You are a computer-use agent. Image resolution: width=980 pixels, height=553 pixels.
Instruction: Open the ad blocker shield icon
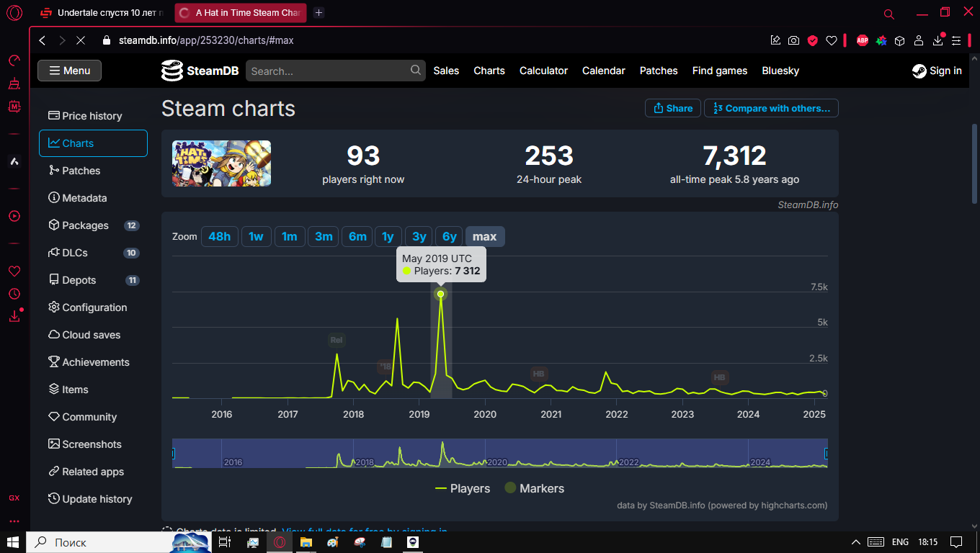[812, 40]
